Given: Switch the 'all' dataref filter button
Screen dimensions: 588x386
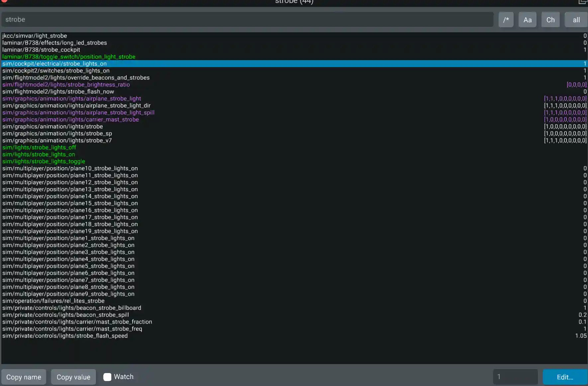Looking at the screenshot, I should point(576,20).
